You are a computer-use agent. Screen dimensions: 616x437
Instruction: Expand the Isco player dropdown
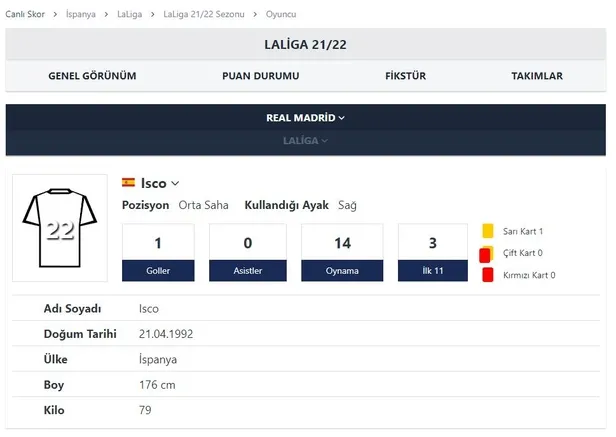tap(175, 183)
